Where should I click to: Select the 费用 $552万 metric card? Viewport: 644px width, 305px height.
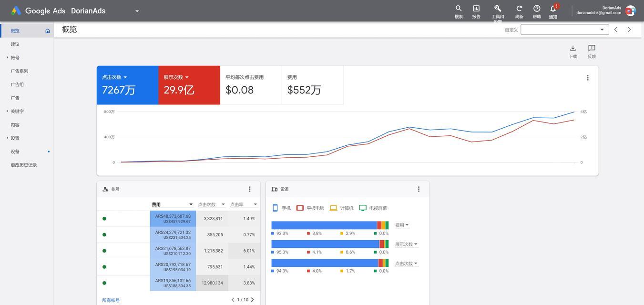[313, 85]
